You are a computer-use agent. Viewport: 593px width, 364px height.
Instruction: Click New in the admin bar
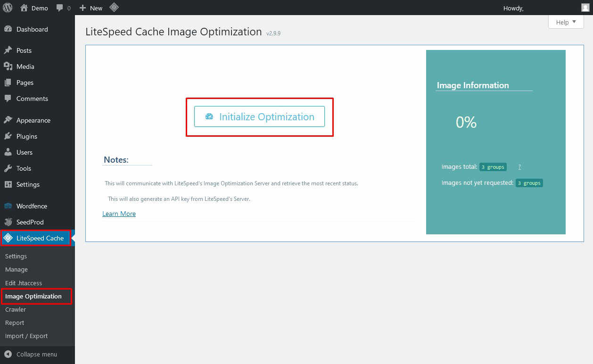(x=96, y=8)
